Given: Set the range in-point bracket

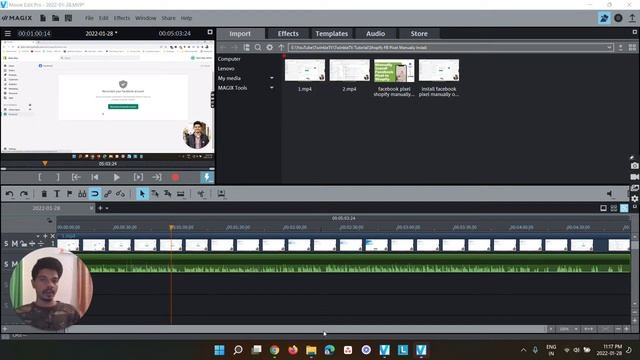Looking at the screenshot, I should point(40,177).
